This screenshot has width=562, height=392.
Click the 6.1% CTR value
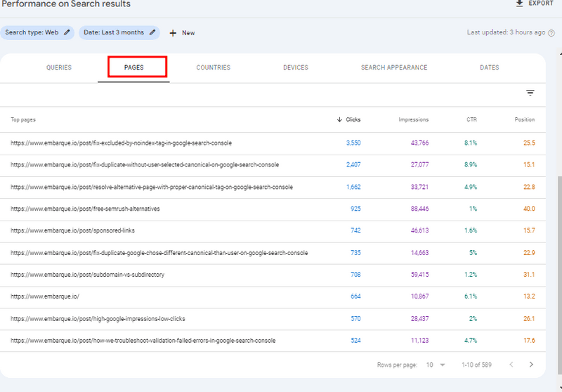click(x=471, y=296)
